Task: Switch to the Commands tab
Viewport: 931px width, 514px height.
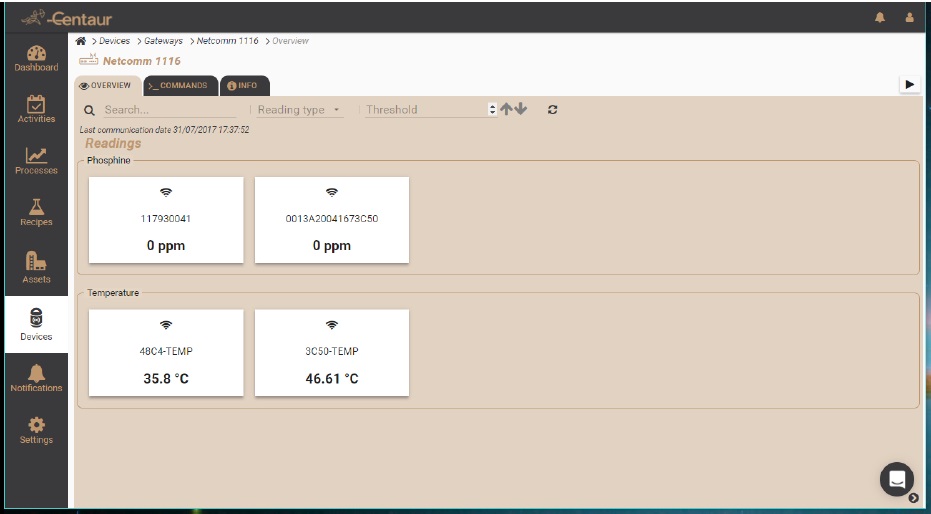Action: coord(180,86)
